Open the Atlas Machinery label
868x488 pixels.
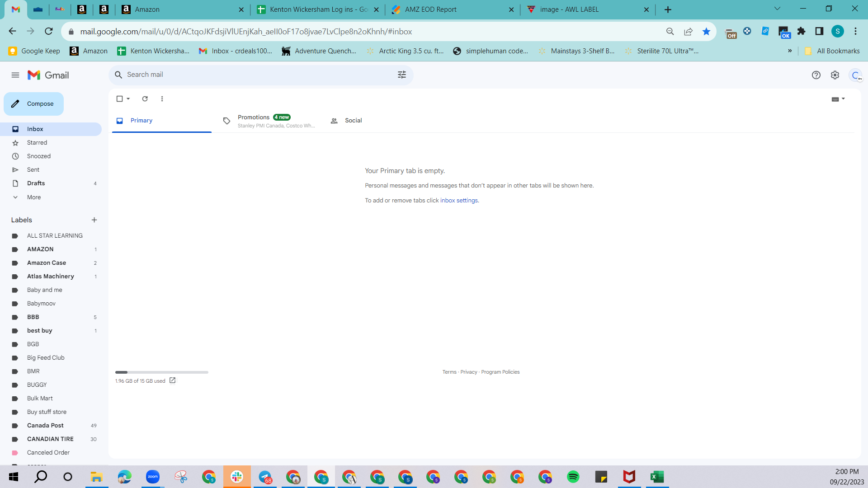point(51,277)
